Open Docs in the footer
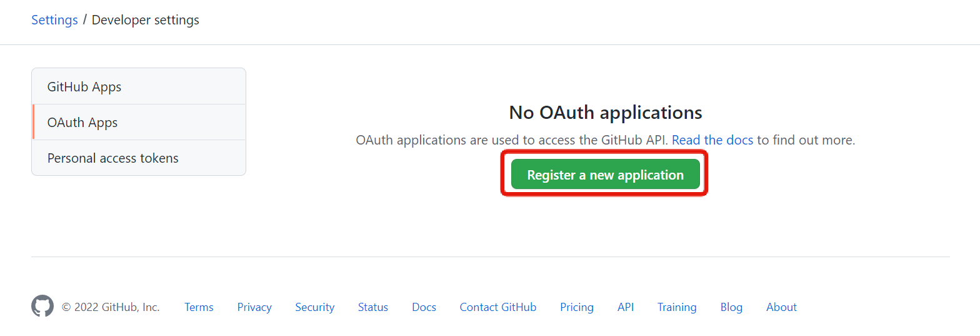This screenshot has width=980, height=336. pyautogui.click(x=424, y=307)
